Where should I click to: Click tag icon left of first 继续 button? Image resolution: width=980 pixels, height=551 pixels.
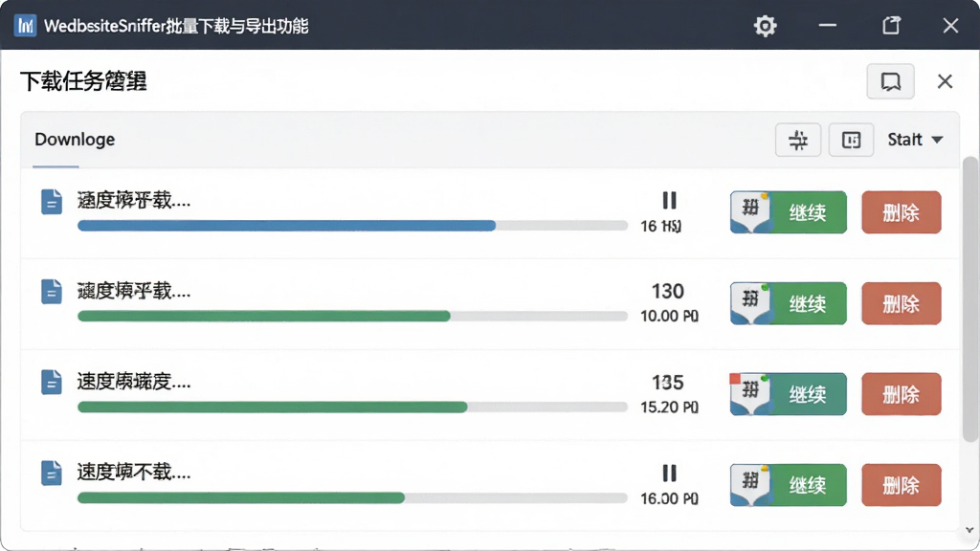point(750,212)
